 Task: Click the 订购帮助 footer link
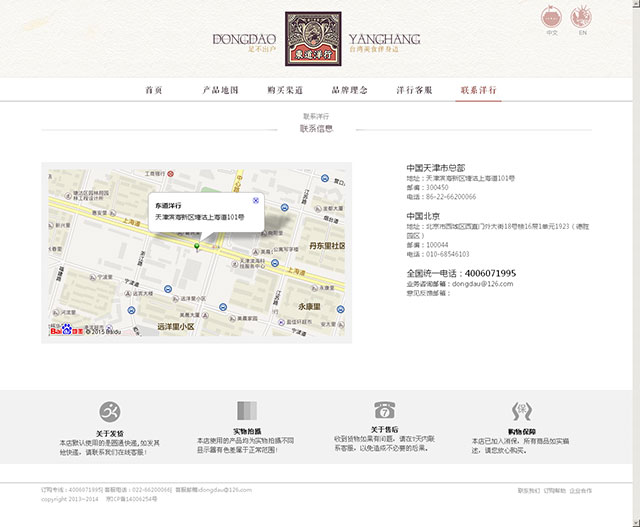click(x=554, y=491)
